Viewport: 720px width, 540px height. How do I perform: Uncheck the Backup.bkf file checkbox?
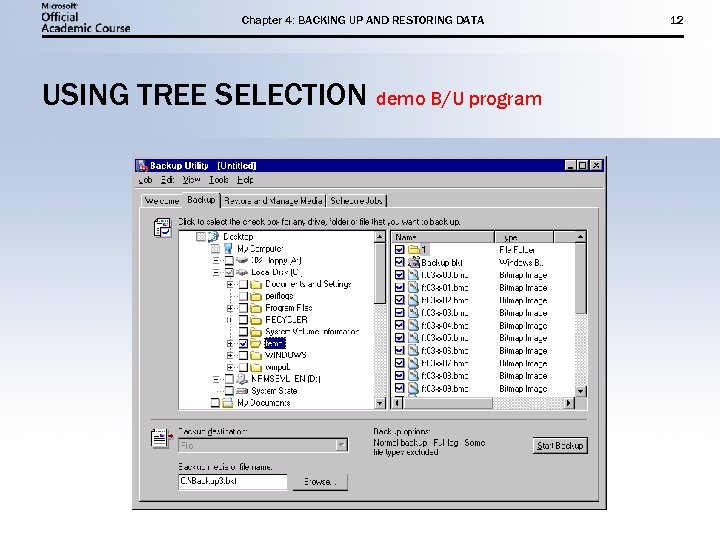click(399, 262)
